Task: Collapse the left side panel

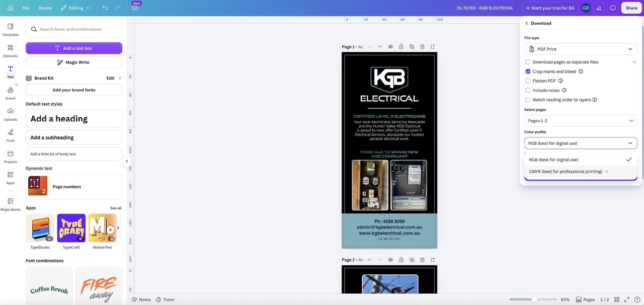Action: pos(127,161)
